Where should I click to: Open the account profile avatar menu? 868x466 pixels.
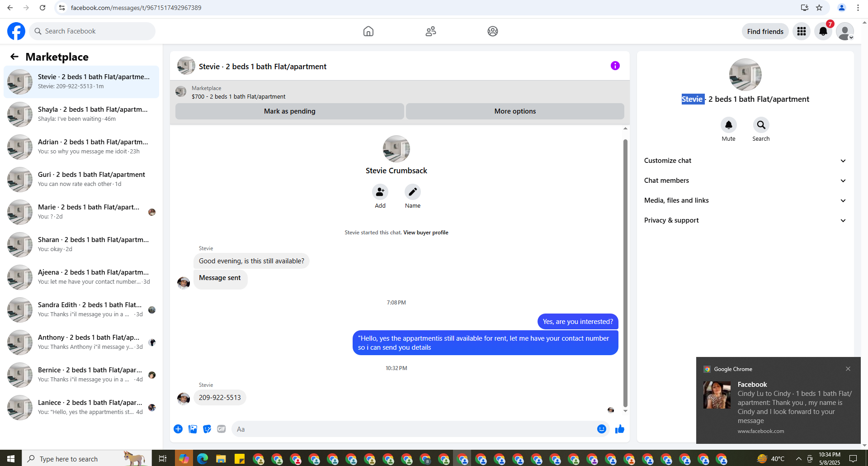[844, 31]
